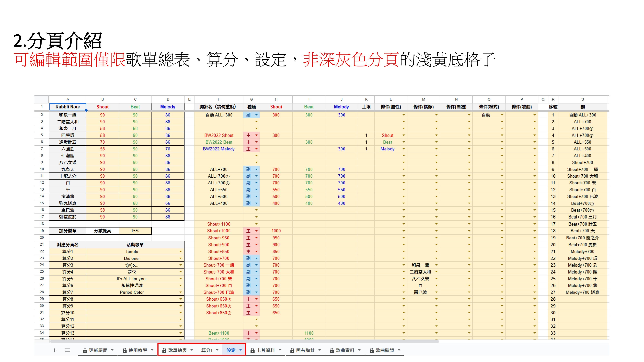
Task: Open the 卡片資料 tab options arrow
Action: coord(280,350)
